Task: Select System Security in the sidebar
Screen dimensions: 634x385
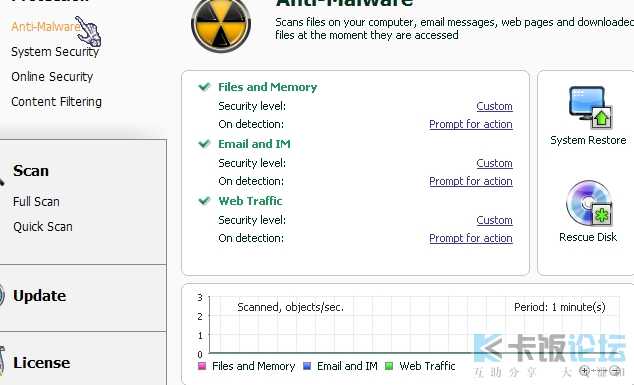Action: [55, 52]
